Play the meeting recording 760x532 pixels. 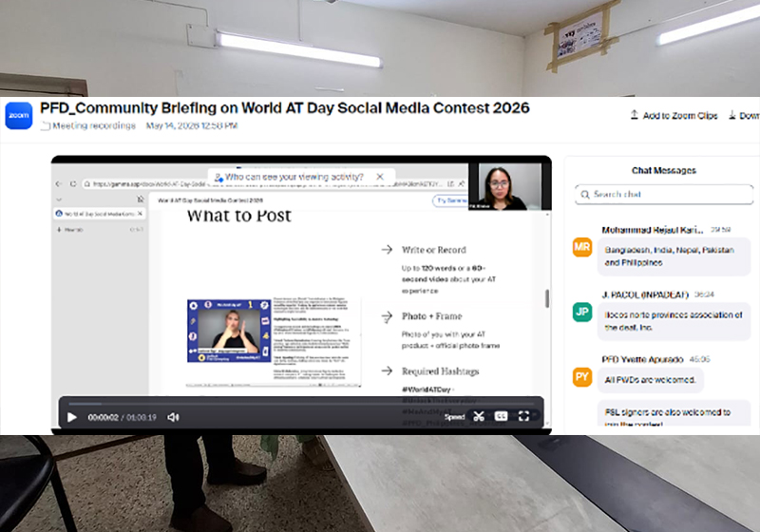click(x=72, y=417)
